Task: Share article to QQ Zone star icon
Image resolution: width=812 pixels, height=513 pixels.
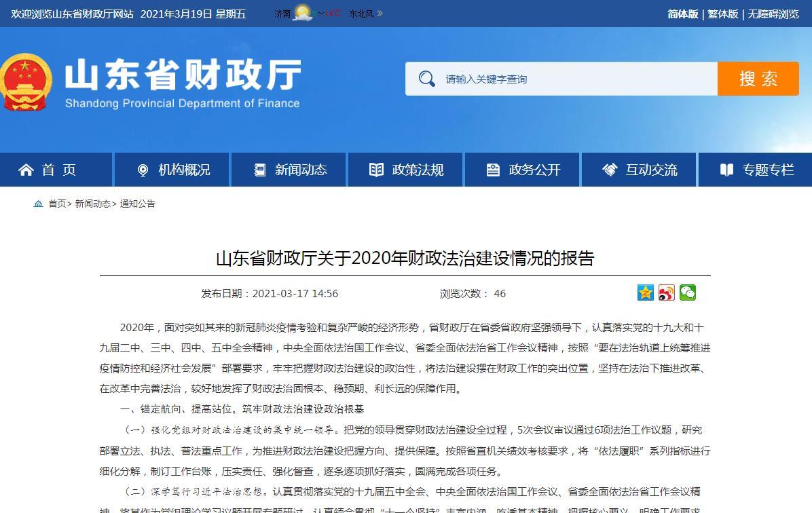Action: click(645, 292)
